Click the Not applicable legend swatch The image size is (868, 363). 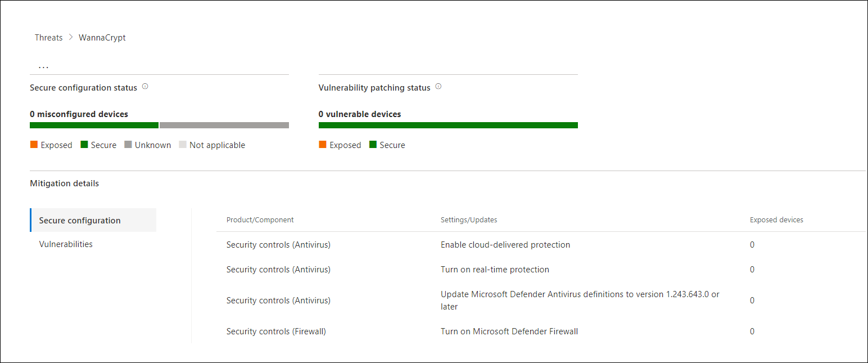tap(183, 145)
